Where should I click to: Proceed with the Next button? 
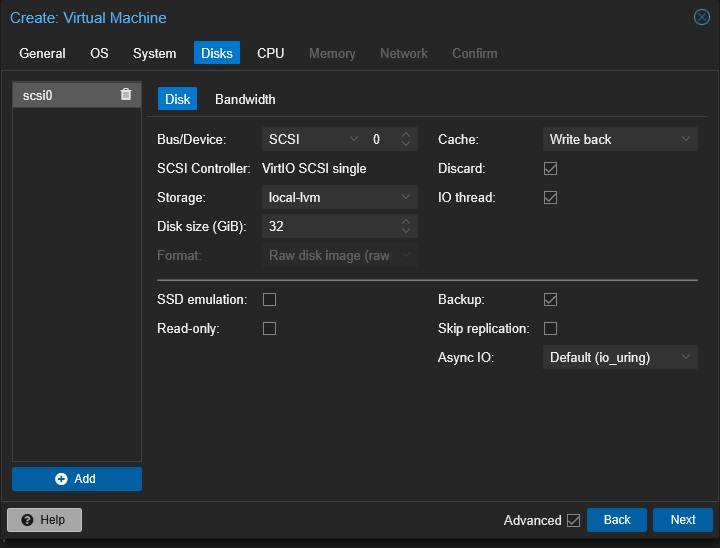[x=682, y=520]
